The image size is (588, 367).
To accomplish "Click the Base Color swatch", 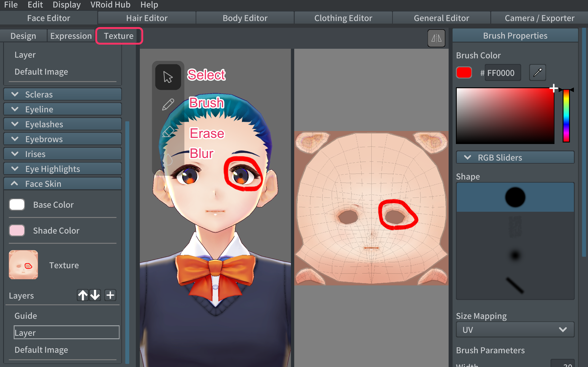I will click(17, 205).
